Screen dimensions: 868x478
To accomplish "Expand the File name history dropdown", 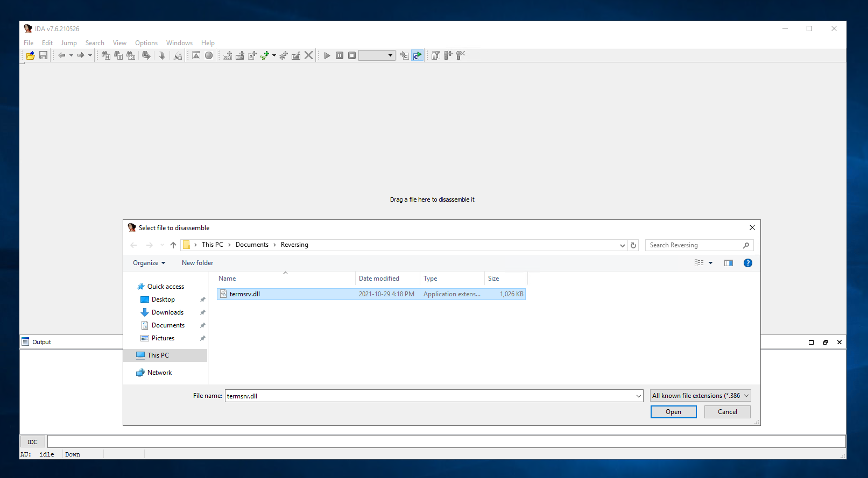I will pyautogui.click(x=639, y=396).
